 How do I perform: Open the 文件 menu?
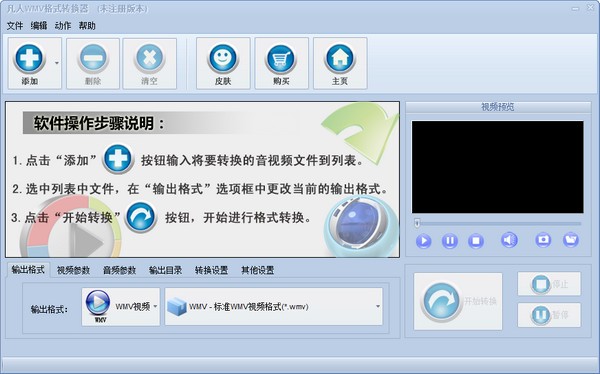[15, 26]
